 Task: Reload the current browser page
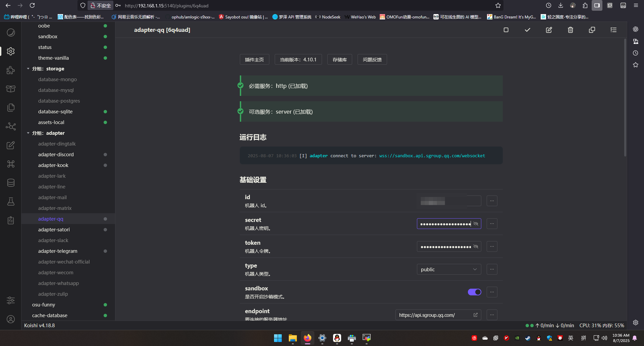coord(32,5)
